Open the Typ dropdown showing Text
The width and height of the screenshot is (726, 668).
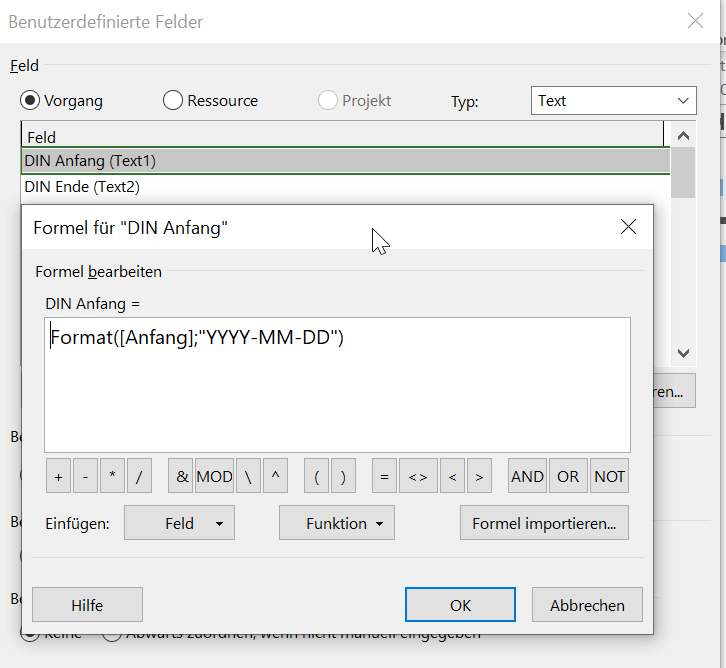pyautogui.click(x=613, y=101)
